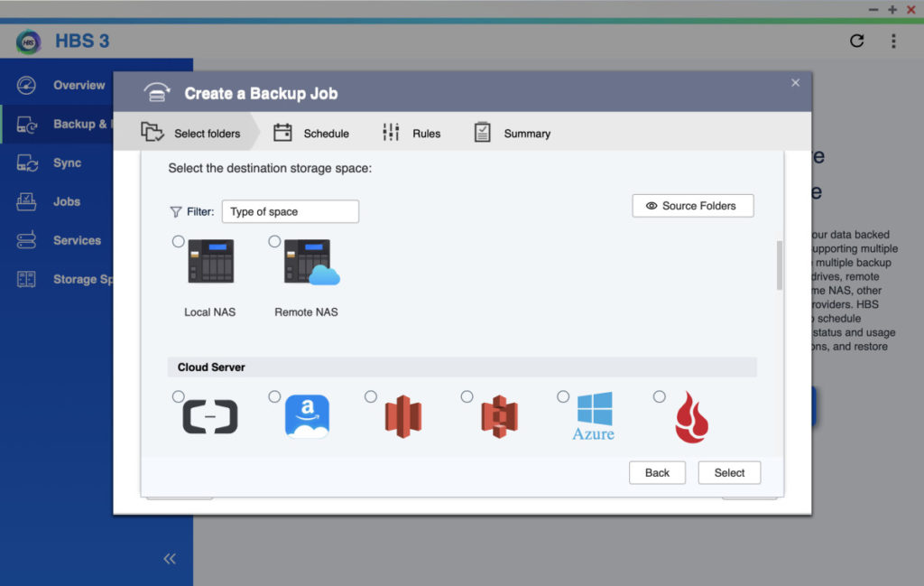Click the Amazon Glacier logo
Screen dimensions: 924x586
click(403, 417)
